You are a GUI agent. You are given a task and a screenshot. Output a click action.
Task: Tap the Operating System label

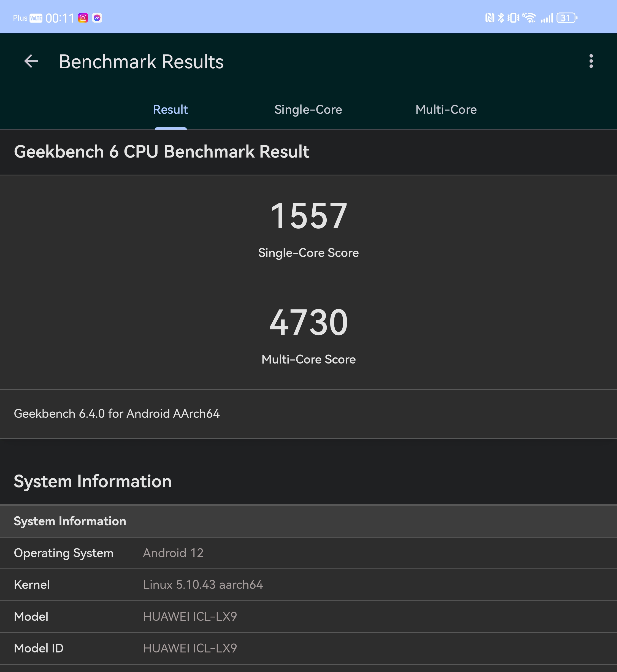point(64,553)
